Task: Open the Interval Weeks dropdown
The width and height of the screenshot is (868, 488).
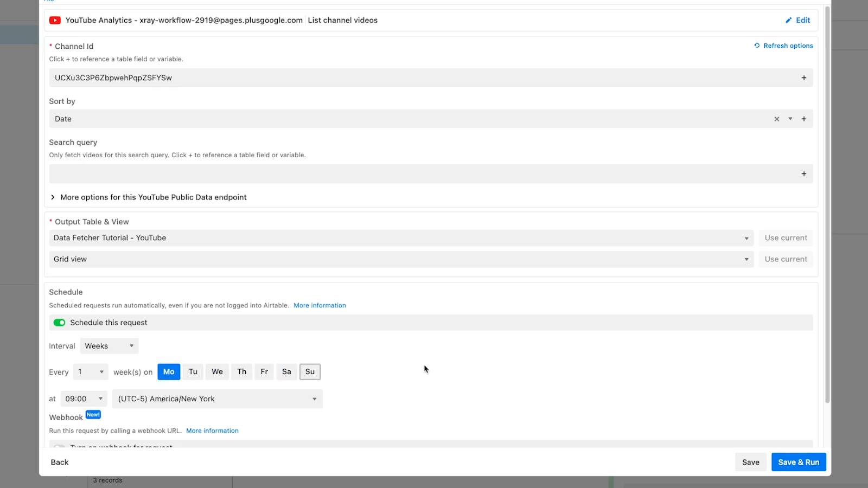Action: pyautogui.click(x=109, y=346)
